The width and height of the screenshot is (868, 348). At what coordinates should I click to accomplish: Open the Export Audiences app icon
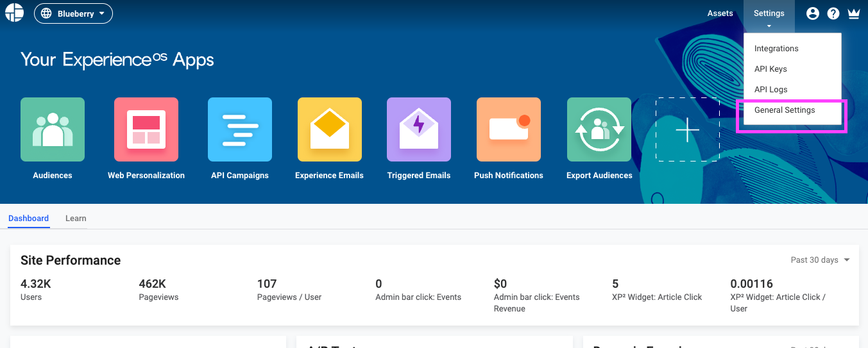click(599, 129)
